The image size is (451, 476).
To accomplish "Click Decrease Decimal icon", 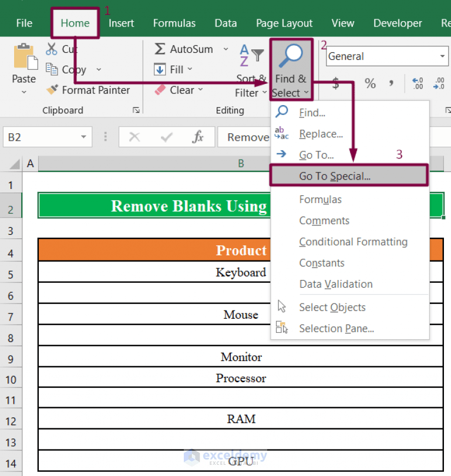I will (439, 83).
